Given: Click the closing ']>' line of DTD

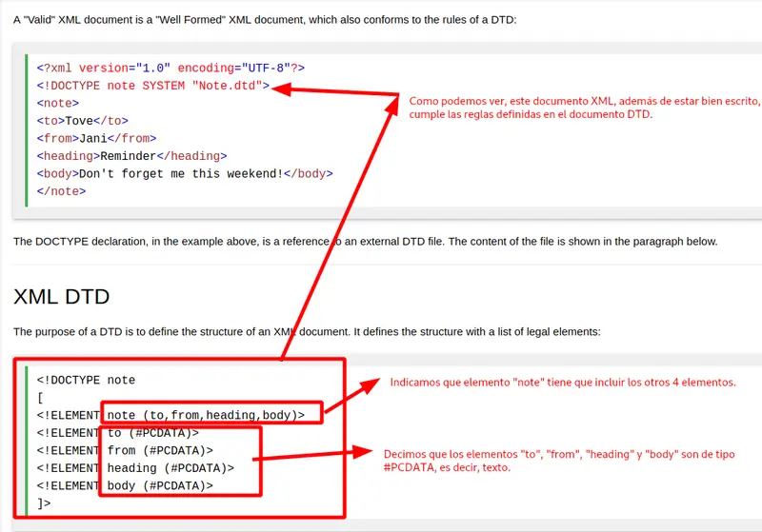Looking at the screenshot, I should 44,503.
